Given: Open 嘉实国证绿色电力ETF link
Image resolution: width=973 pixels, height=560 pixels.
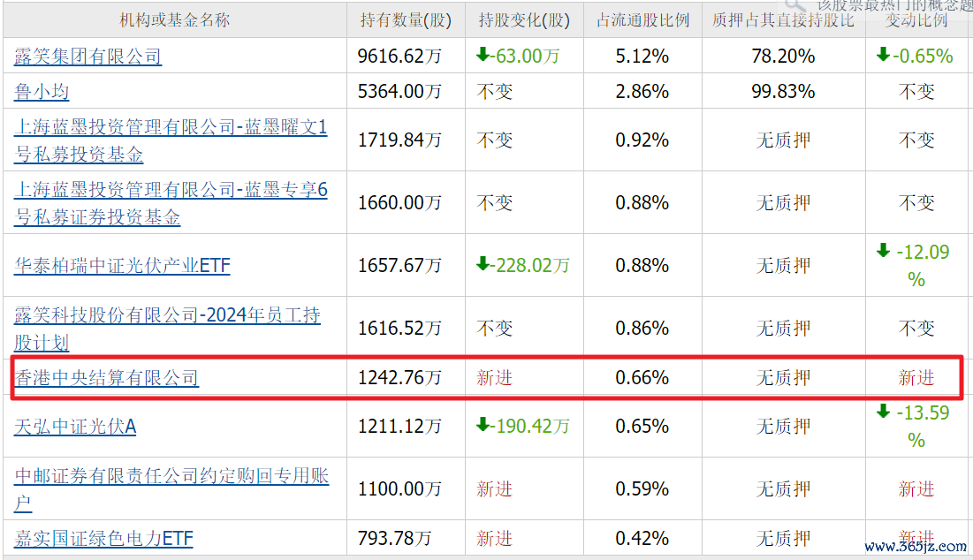Looking at the screenshot, I should pos(103,538).
